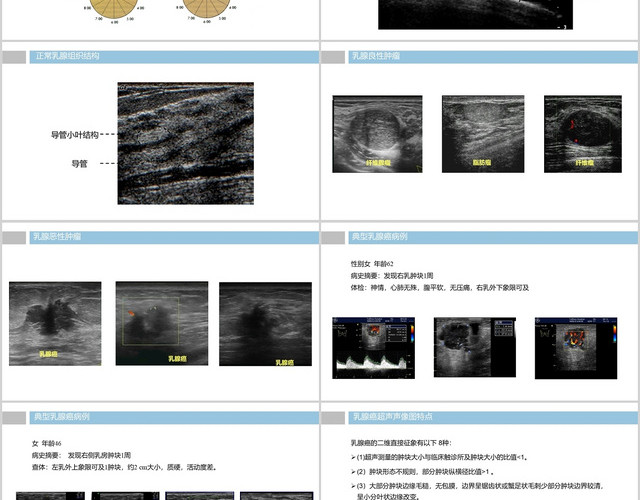Open the middle grayscale tumor image with measurement box
The height and width of the screenshot is (500, 640).
click(x=475, y=347)
